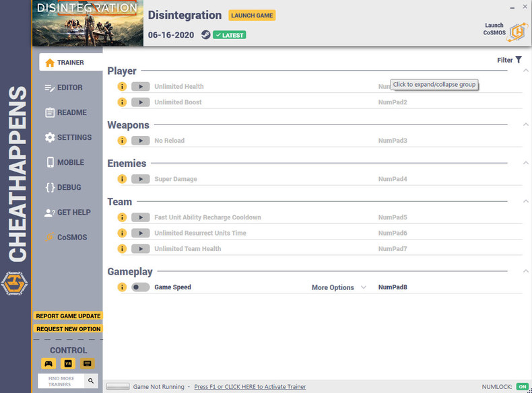Collapse the Team group

(x=525, y=201)
